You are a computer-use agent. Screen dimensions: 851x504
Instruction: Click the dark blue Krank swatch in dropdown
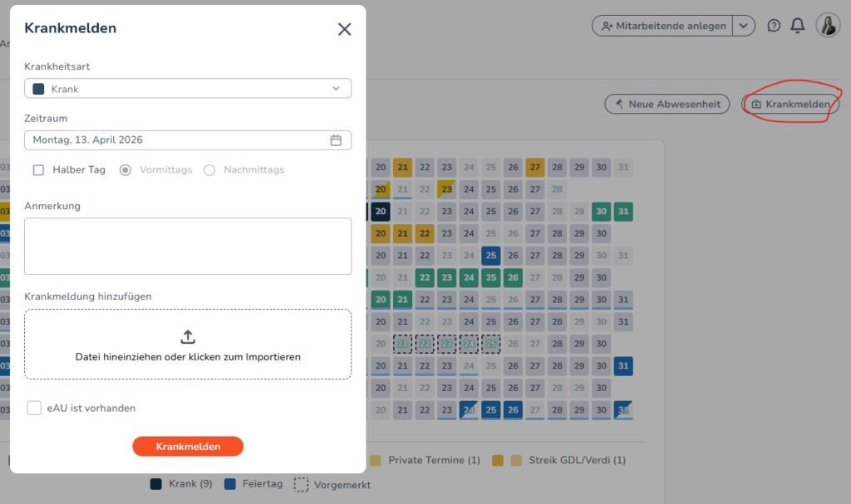(x=38, y=89)
